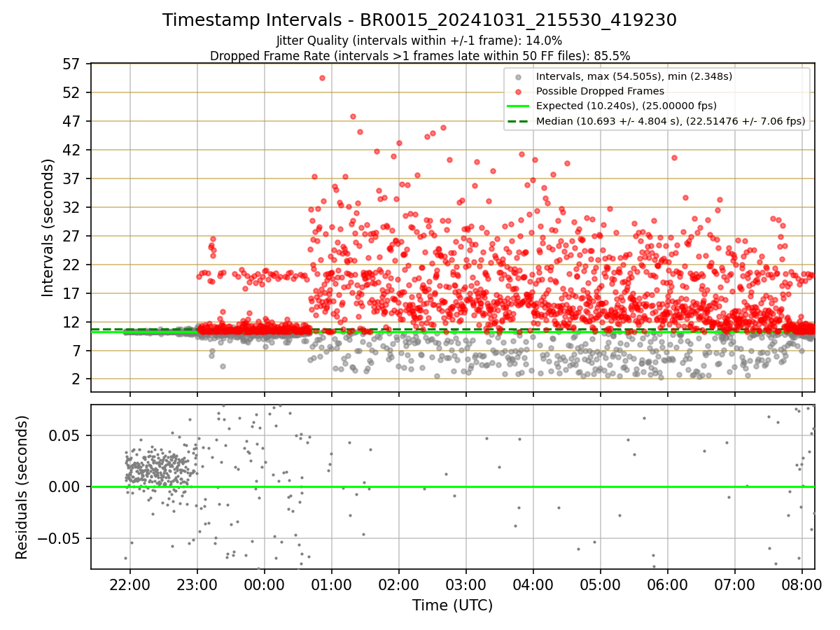Screen dimensions: 840x630
Task: Click the 'Dropped Frame Rate' subtitle line showing 85.5%
Action: tap(420, 55)
